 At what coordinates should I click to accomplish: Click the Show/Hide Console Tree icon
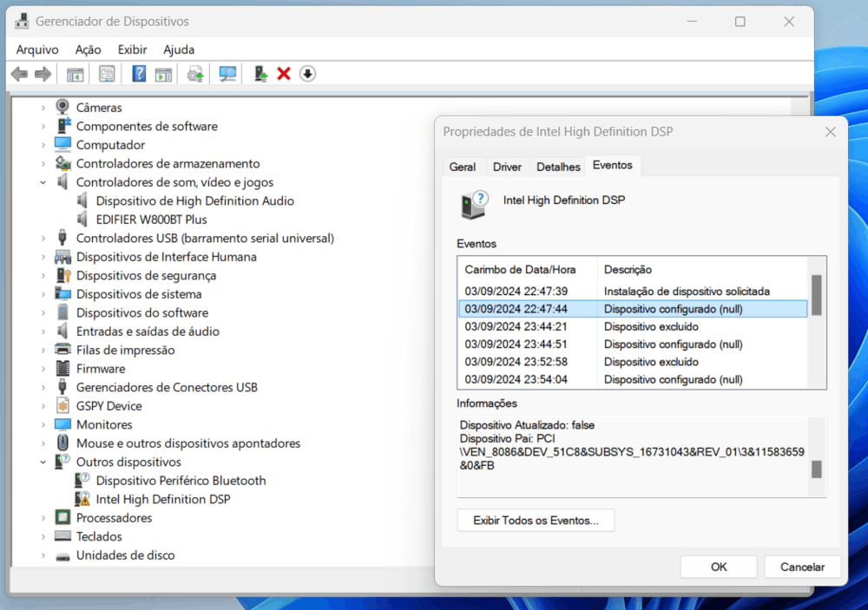click(74, 73)
